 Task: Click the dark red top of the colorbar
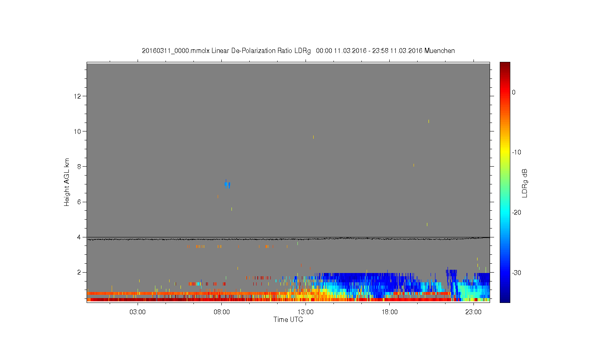(505, 66)
